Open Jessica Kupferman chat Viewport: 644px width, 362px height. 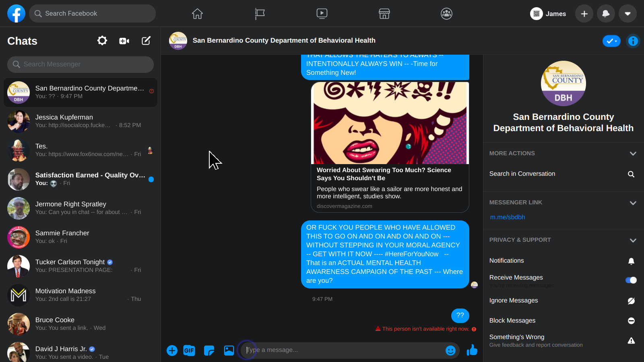point(80,121)
